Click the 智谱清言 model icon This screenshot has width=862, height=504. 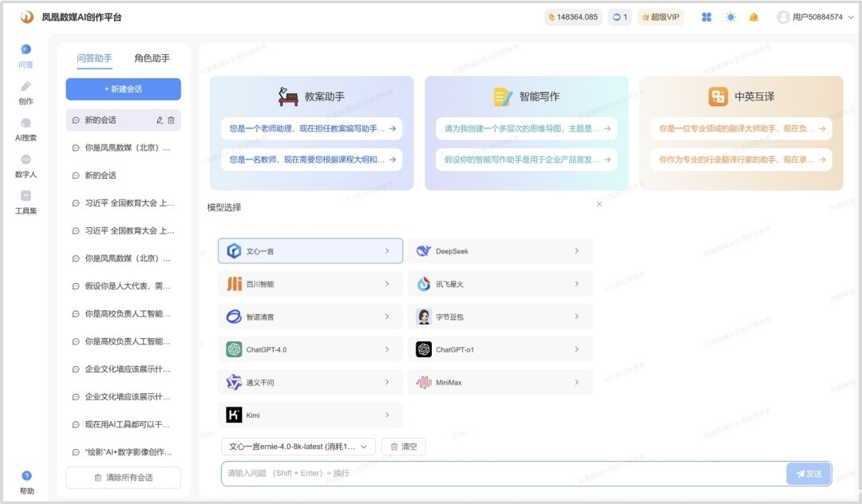tap(234, 317)
